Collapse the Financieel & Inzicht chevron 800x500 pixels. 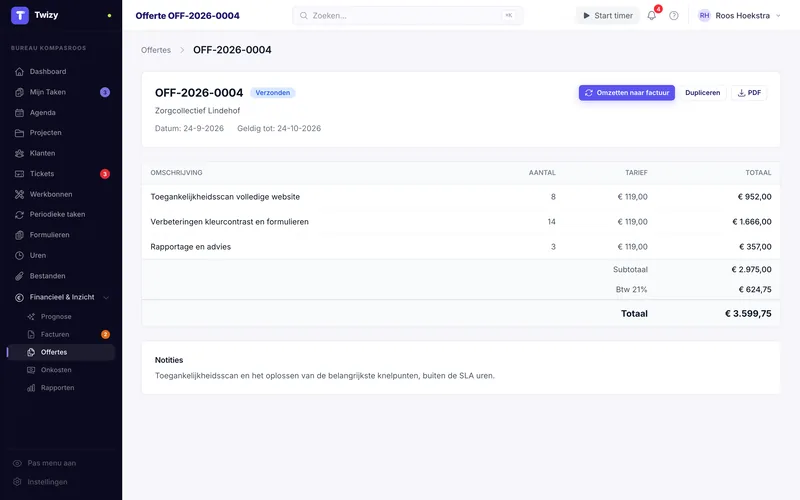tap(106, 297)
